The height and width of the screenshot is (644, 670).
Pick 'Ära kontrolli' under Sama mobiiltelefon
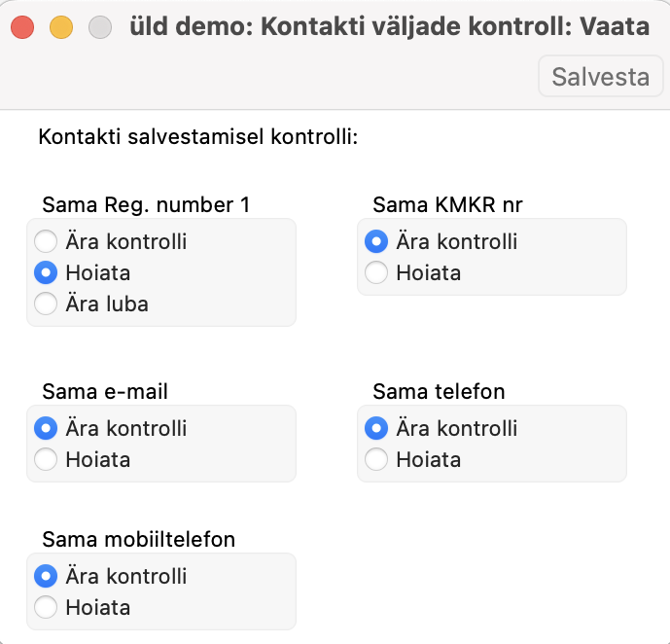tap(46, 576)
